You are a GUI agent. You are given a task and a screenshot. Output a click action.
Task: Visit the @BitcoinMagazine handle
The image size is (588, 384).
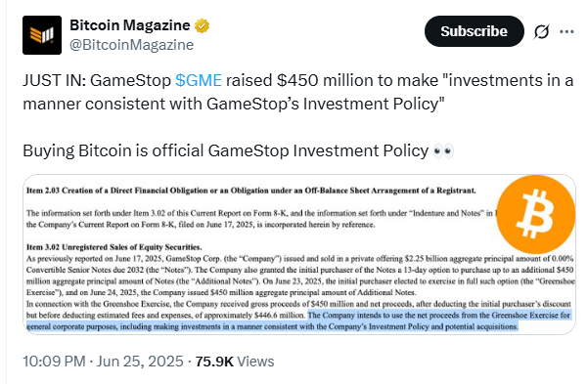[132, 45]
